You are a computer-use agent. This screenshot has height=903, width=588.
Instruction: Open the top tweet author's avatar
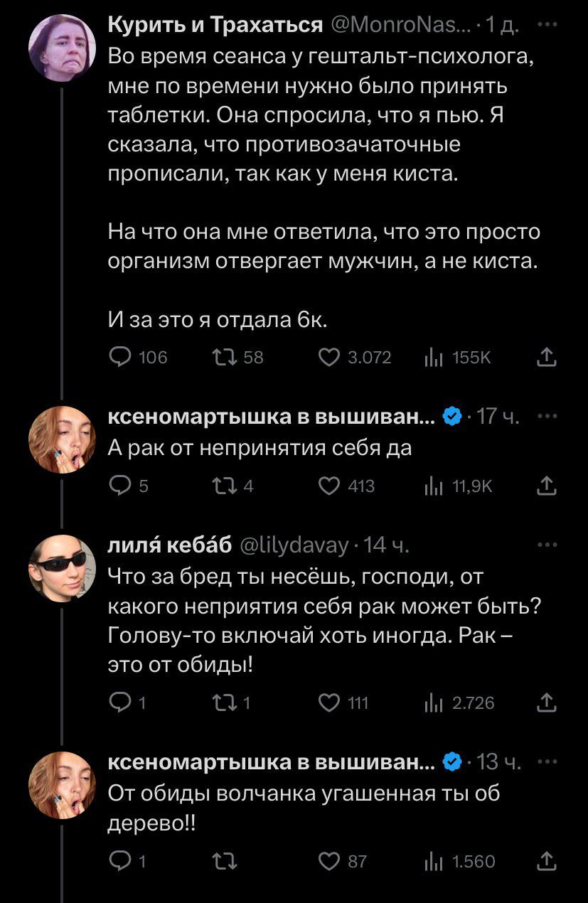tap(62, 48)
